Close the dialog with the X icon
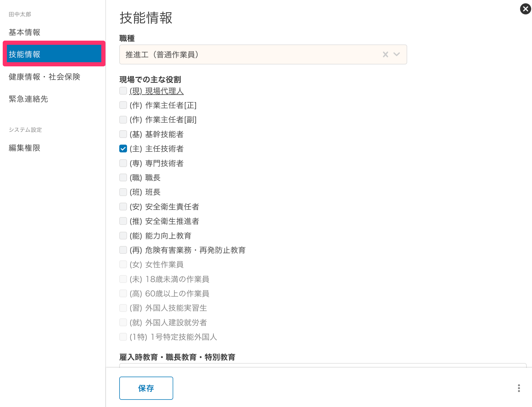This screenshot has height=407, width=532. 525,9
